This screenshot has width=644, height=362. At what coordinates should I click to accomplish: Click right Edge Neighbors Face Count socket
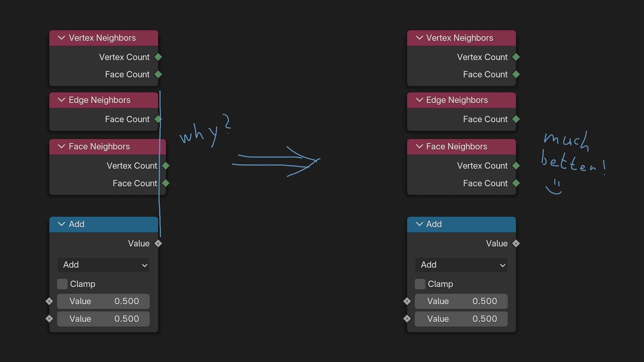pos(516,119)
